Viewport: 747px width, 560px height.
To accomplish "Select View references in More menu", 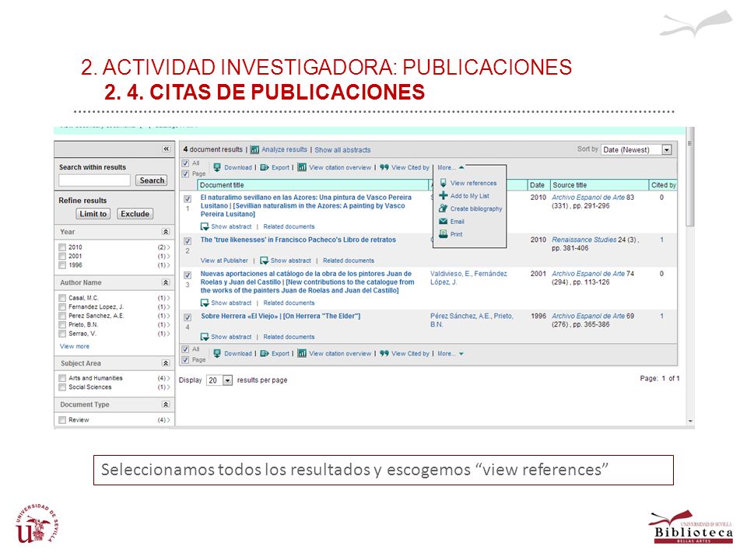I will (473, 183).
